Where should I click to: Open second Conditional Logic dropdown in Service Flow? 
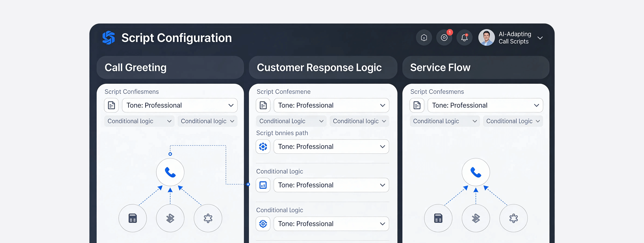(513, 121)
